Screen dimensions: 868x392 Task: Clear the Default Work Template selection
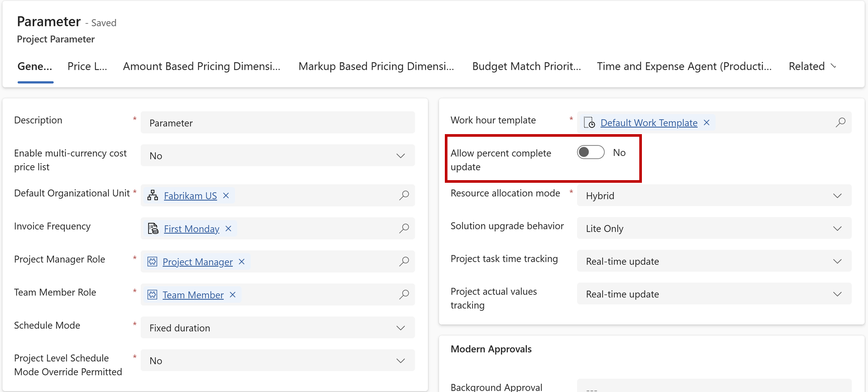(706, 122)
